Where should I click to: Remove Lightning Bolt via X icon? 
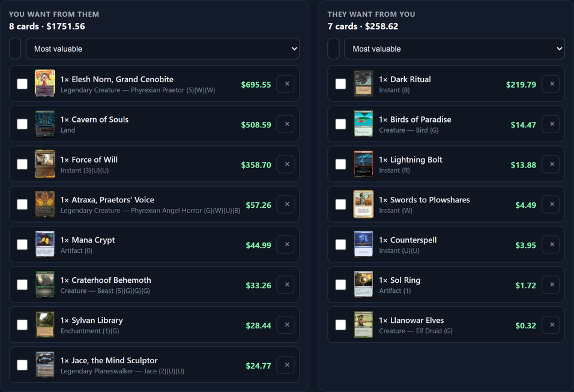551,164
